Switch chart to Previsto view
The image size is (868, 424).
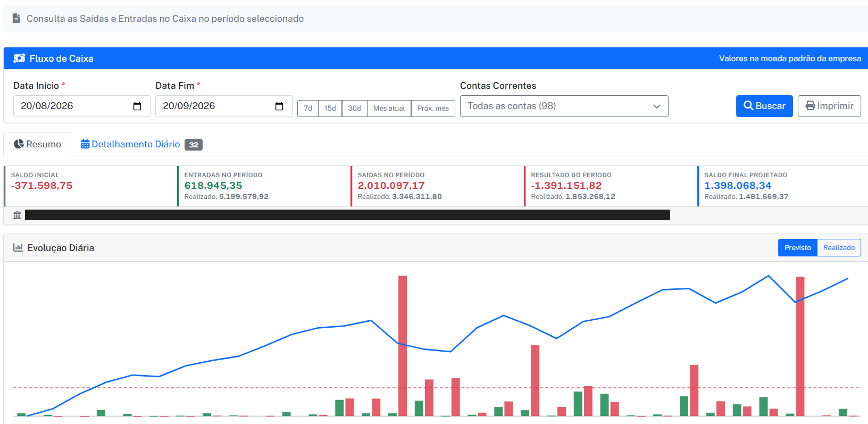797,248
